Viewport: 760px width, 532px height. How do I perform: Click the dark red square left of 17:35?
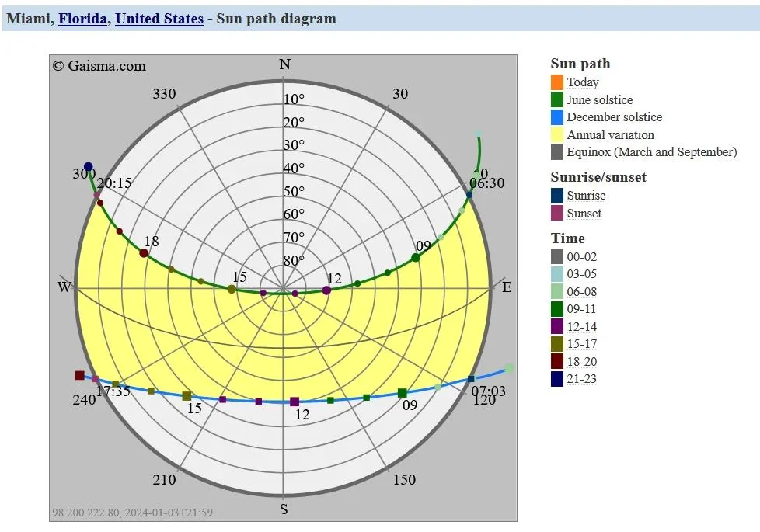pos(80,375)
